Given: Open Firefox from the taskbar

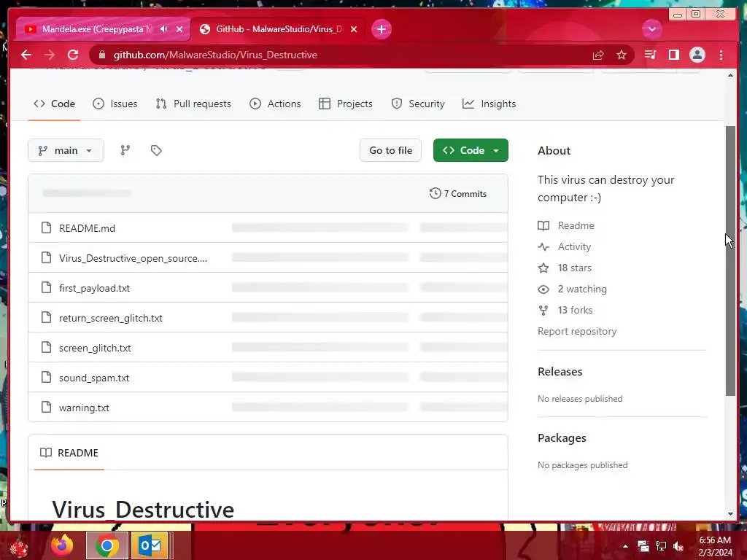Looking at the screenshot, I should tap(63, 545).
